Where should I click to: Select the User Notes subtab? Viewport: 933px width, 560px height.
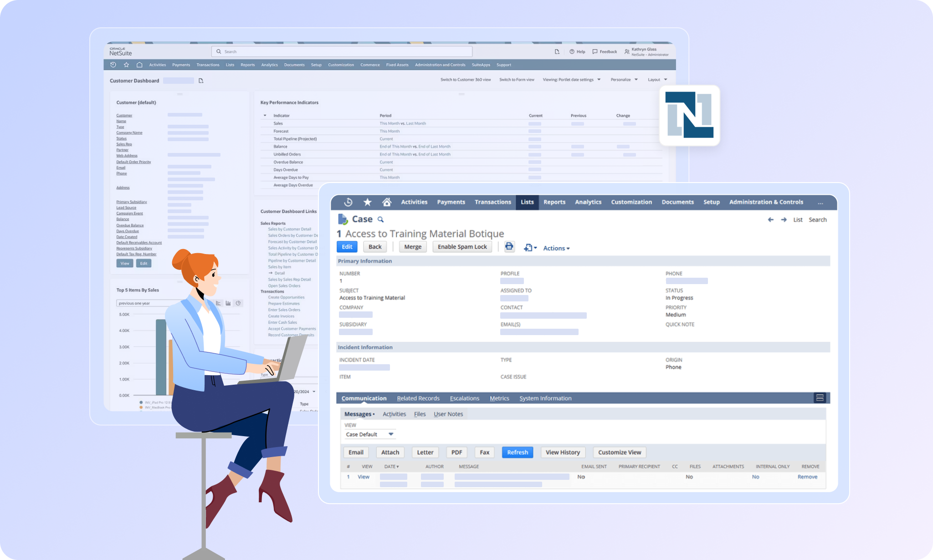tap(448, 414)
